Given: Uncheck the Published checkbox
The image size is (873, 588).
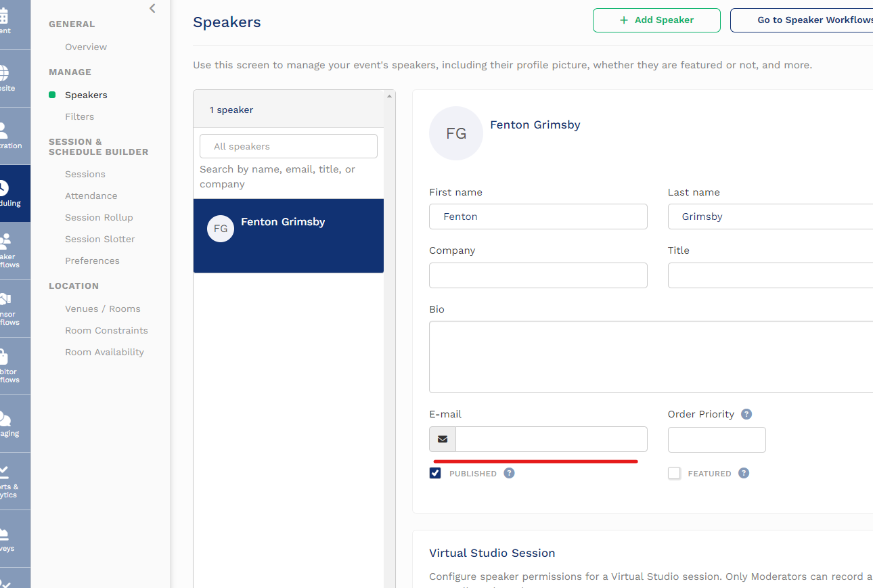Looking at the screenshot, I should (435, 473).
